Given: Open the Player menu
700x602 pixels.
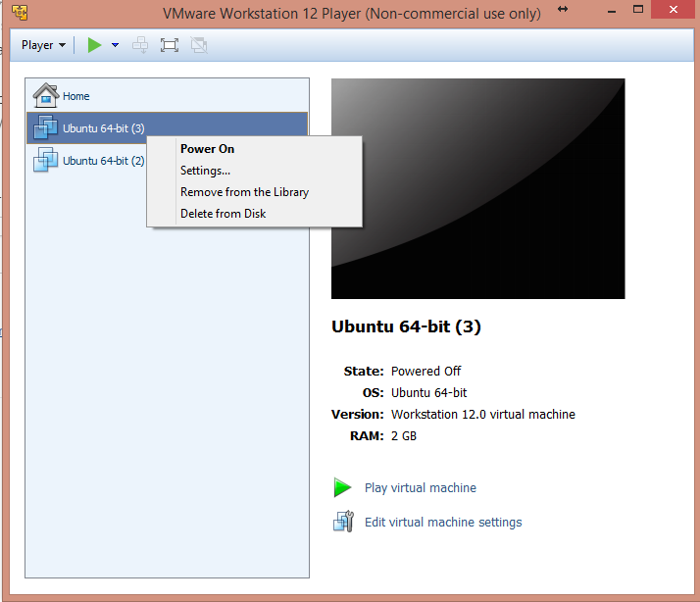Looking at the screenshot, I should (43, 45).
